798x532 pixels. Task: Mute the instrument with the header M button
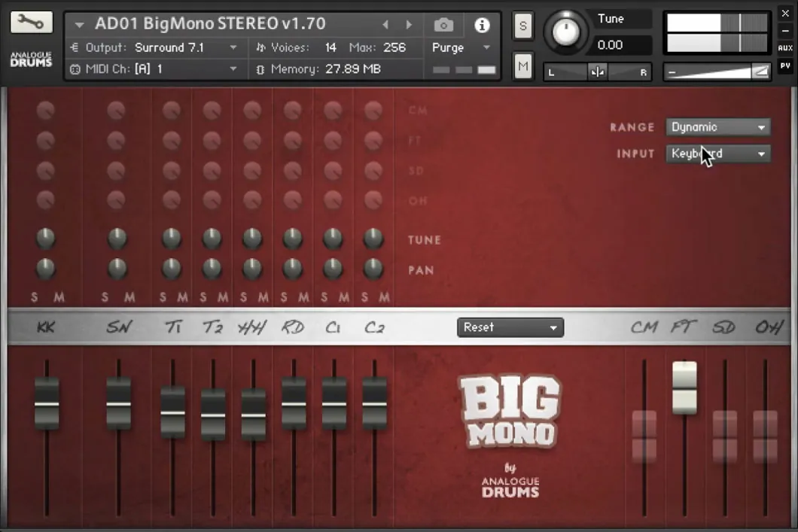pyautogui.click(x=522, y=65)
